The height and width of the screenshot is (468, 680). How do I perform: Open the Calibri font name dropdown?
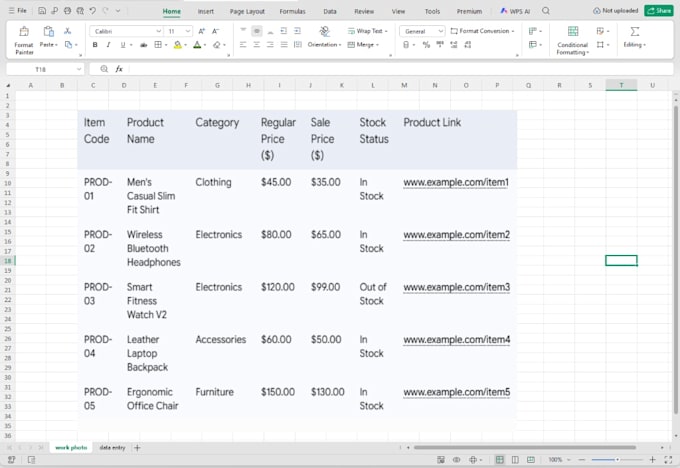158,31
